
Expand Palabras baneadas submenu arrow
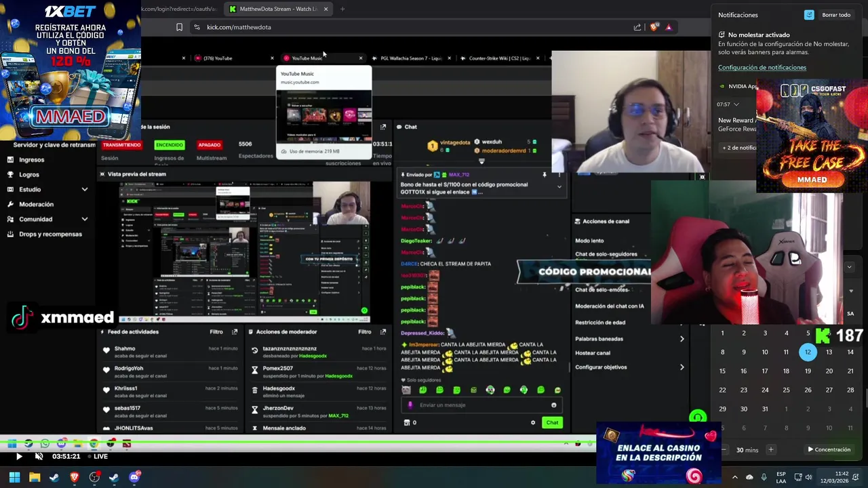click(x=682, y=339)
